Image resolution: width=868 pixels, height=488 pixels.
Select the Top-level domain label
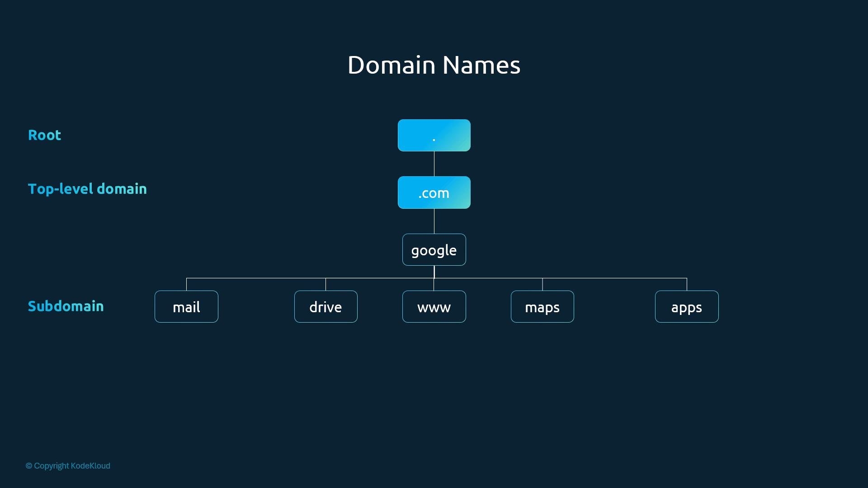87,189
